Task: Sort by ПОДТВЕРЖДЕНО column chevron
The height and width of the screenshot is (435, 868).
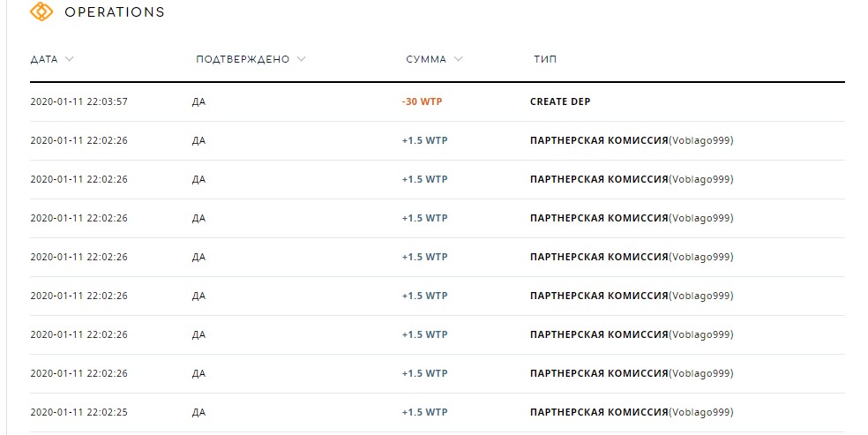Action: (301, 58)
